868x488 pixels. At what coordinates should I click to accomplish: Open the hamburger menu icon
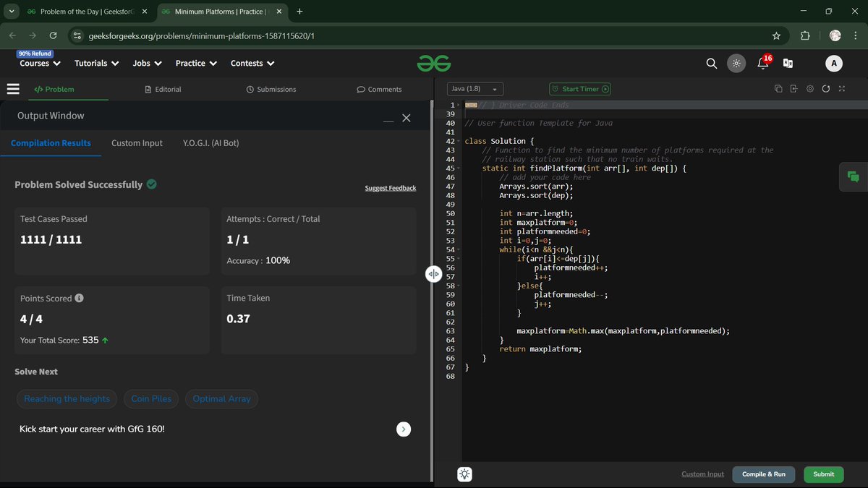pos(12,89)
